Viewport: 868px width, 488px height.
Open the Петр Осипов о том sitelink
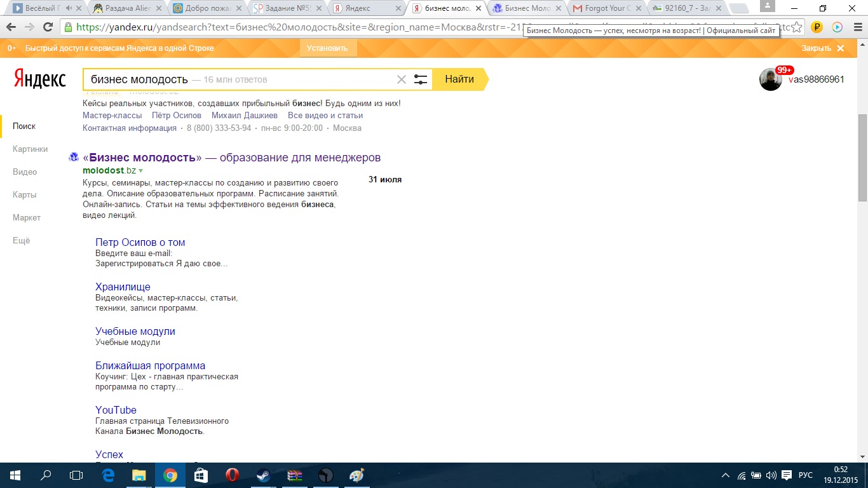[x=140, y=243]
